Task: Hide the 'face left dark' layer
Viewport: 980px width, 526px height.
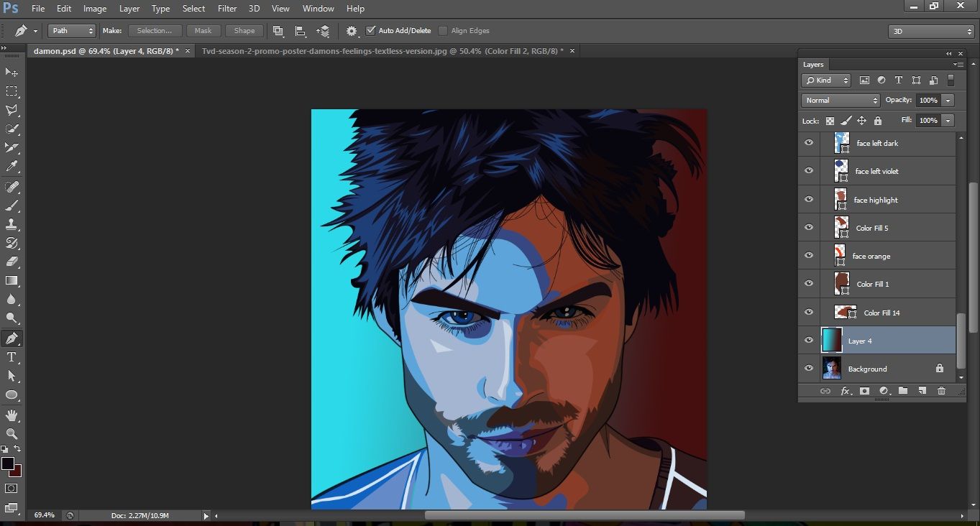Action: [809, 143]
